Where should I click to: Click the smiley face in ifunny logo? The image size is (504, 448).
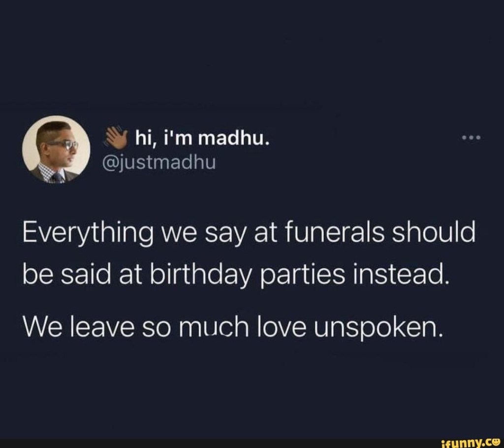coord(495,441)
